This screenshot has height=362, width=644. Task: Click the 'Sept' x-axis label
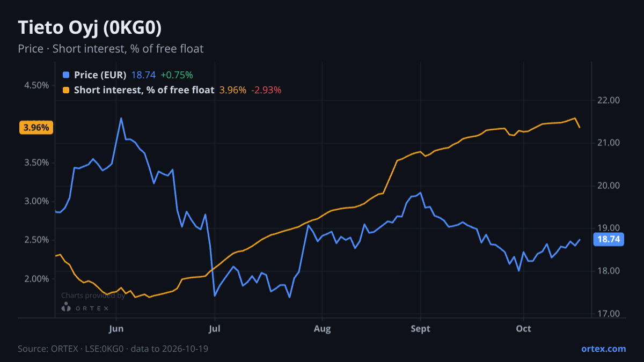coord(420,329)
